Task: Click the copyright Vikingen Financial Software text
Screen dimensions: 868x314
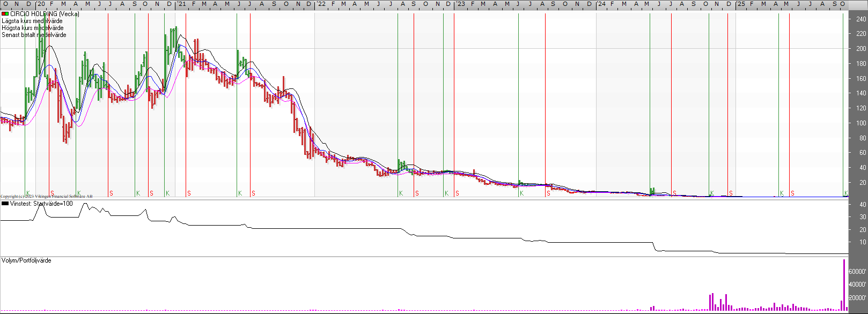Action: 46,197
